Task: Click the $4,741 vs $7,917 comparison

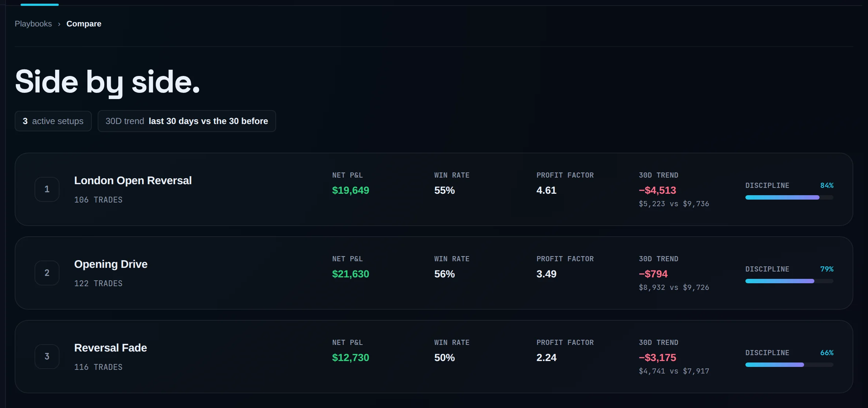Action: click(674, 371)
